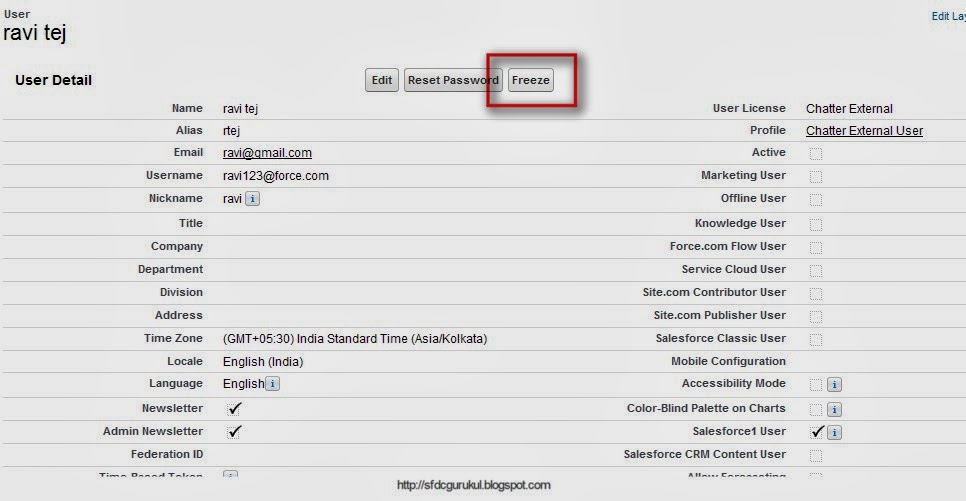Screen dimensions: 966x501
Task: Toggle the Active checkbox
Action: point(816,153)
